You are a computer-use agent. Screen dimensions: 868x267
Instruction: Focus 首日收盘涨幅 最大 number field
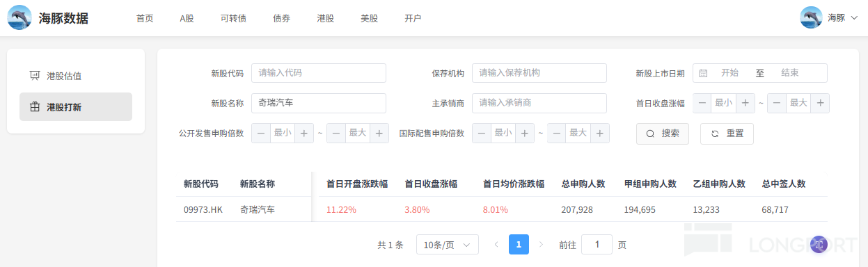tap(799, 103)
